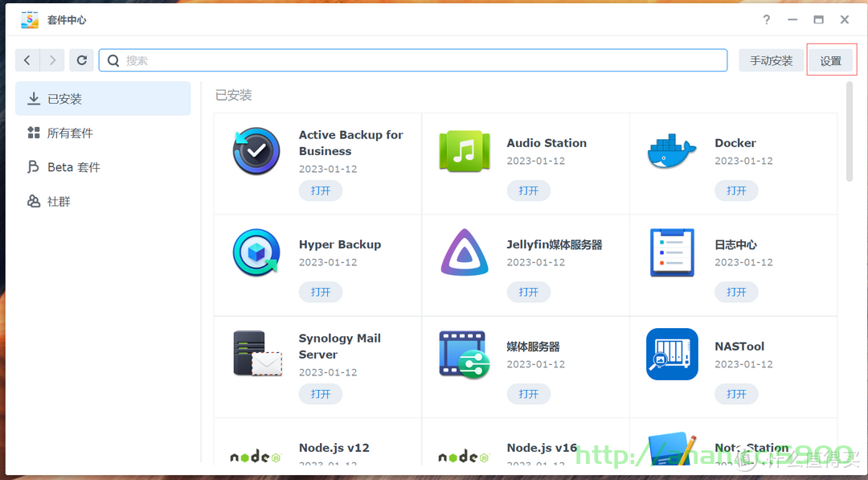
Task: Click the Package Center logo icon
Action: 30,20
